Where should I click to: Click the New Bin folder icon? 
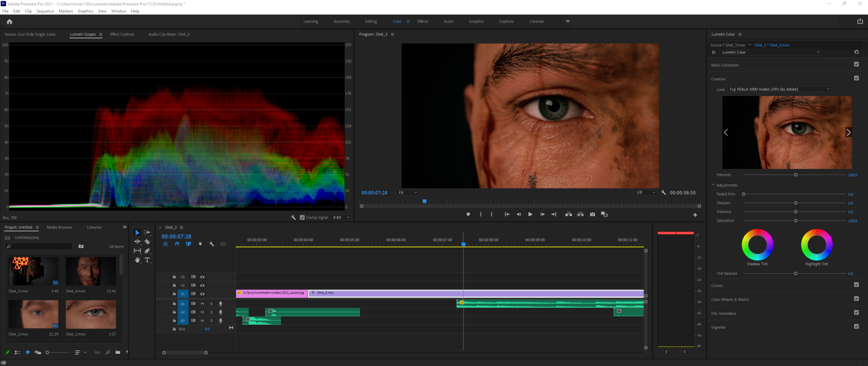(118, 353)
